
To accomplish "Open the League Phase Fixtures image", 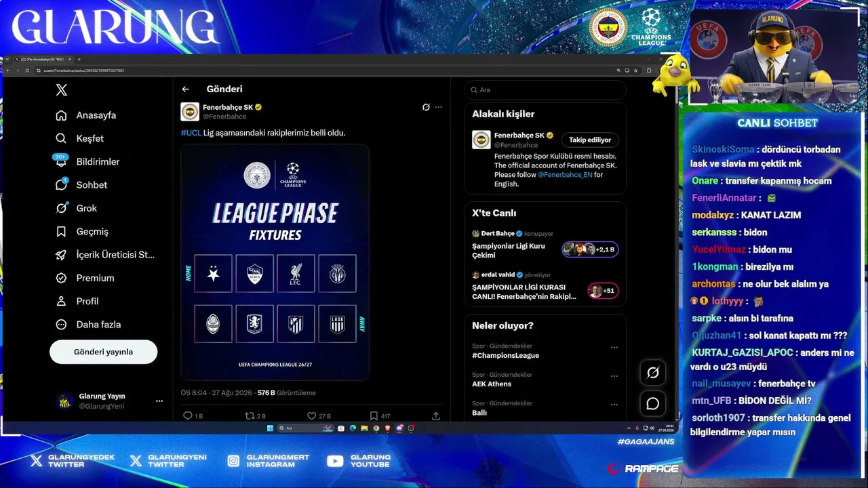I will (x=275, y=262).
